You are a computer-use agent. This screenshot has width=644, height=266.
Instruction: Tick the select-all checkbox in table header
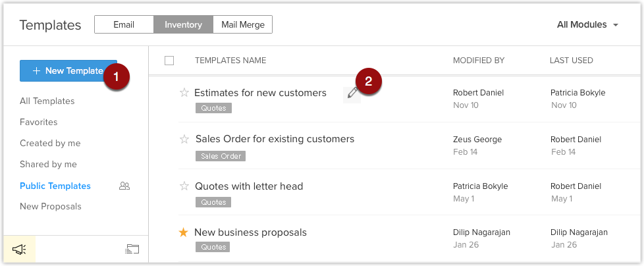tap(169, 61)
